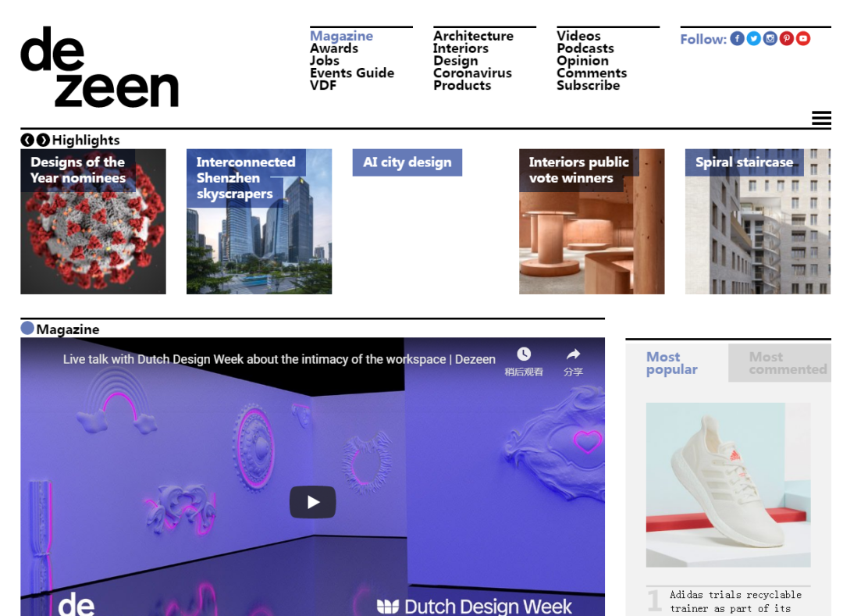
Task: Click the Subscribe link
Action: 589,85
